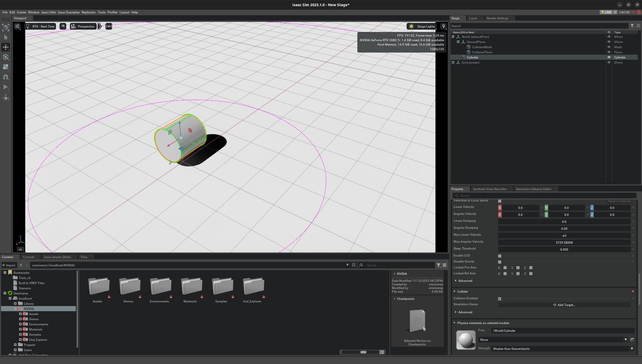Viewport: 642px width, 364px height.
Task: Open the Isaac Utils menu
Action: [48, 12]
